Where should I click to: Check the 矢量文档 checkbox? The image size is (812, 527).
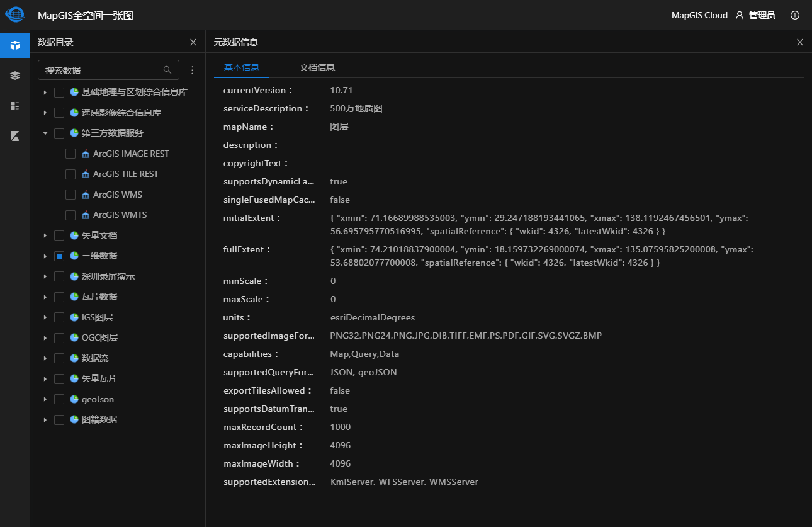coord(59,235)
